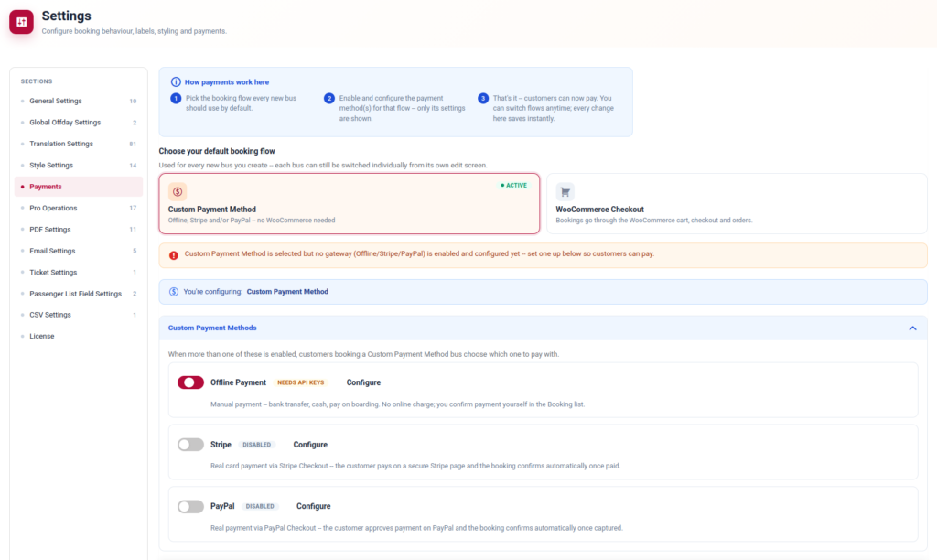Click the DISABLED badge next to PayPal
The width and height of the screenshot is (937, 560).
click(x=260, y=506)
